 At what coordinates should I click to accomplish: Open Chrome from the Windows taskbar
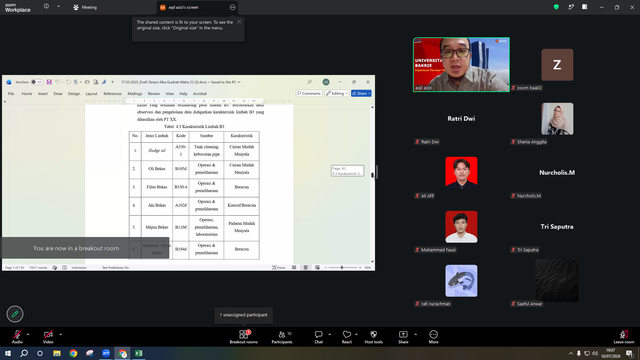(73, 353)
